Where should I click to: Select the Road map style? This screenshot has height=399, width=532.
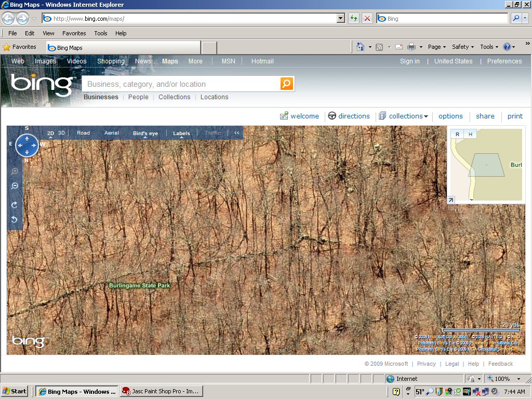83,133
